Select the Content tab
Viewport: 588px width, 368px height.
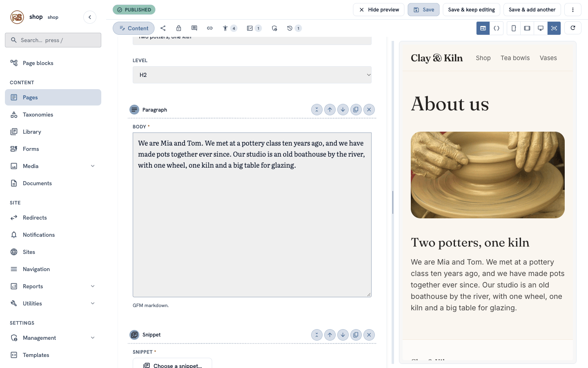pos(134,28)
